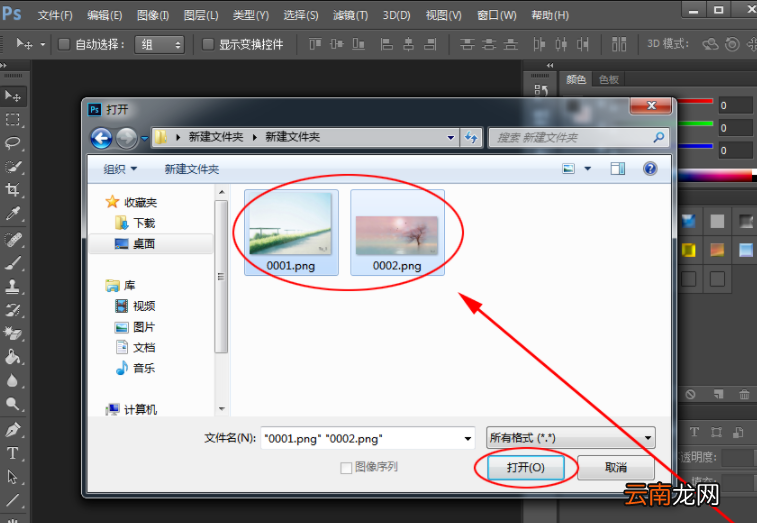757x523 pixels.
Task: Select the Pen tool
Action: point(13,429)
